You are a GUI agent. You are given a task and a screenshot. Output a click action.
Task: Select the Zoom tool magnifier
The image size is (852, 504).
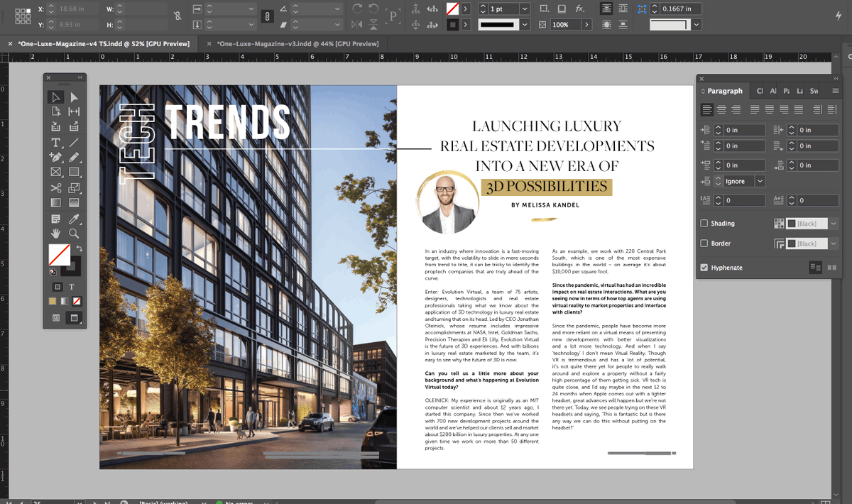pos(74,233)
